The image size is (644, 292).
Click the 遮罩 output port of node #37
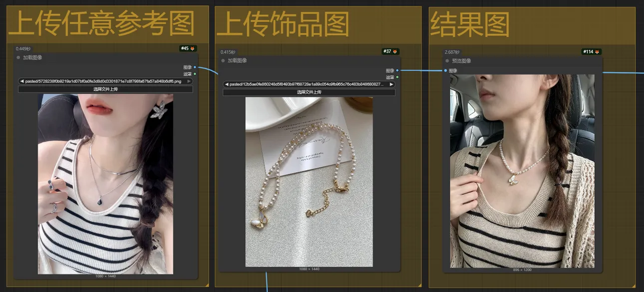tap(397, 77)
